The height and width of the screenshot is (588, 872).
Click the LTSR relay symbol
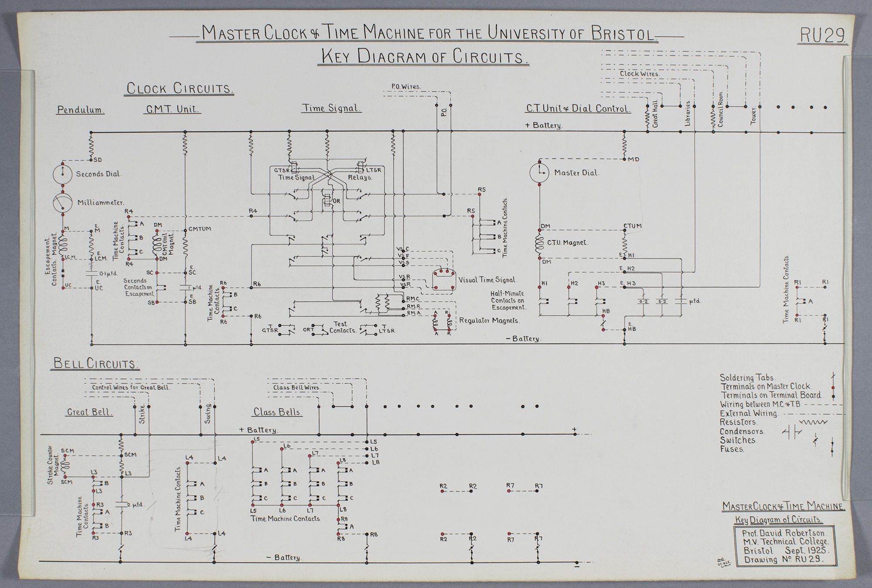pyautogui.click(x=360, y=168)
